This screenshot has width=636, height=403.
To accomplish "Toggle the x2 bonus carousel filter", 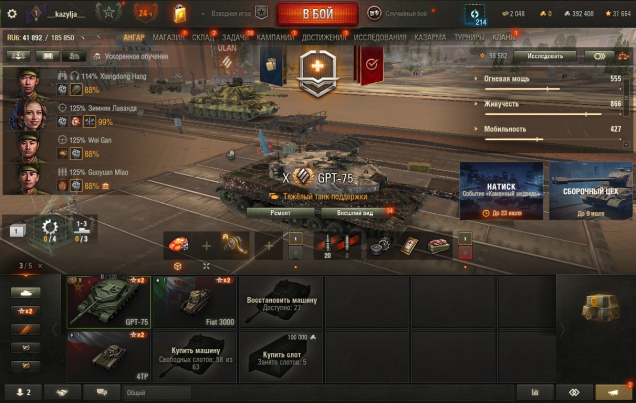I will coord(25,311).
